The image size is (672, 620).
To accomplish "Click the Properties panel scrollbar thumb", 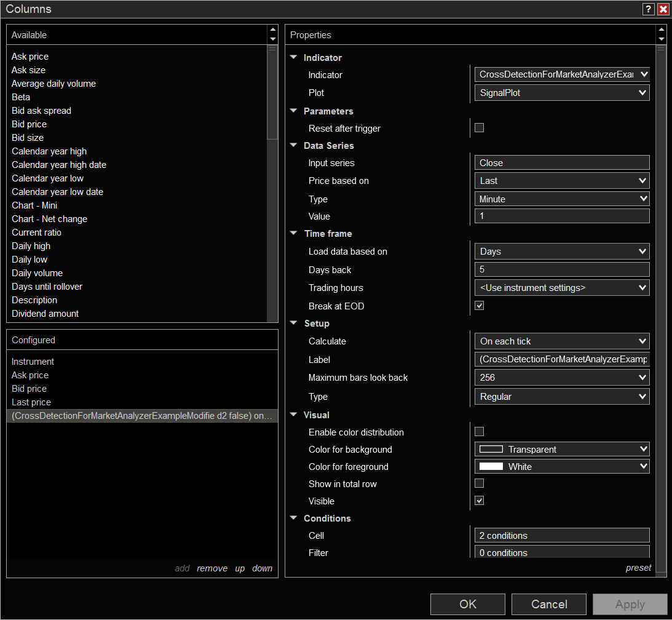I will pos(662,308).
